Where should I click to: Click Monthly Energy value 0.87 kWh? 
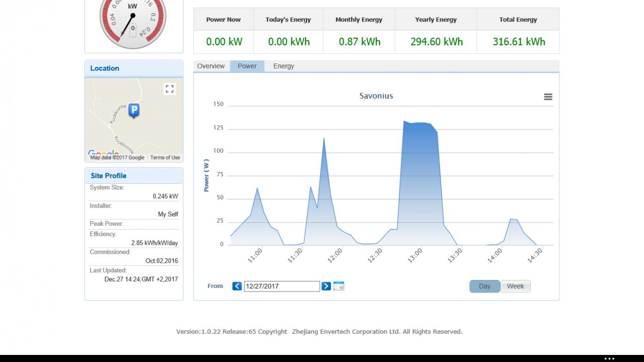(x=360, y=42)
